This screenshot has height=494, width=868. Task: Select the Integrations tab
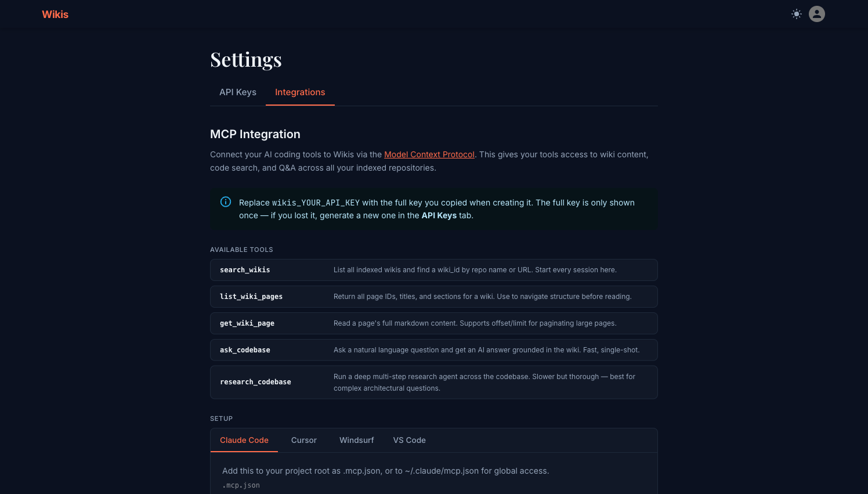300,92
